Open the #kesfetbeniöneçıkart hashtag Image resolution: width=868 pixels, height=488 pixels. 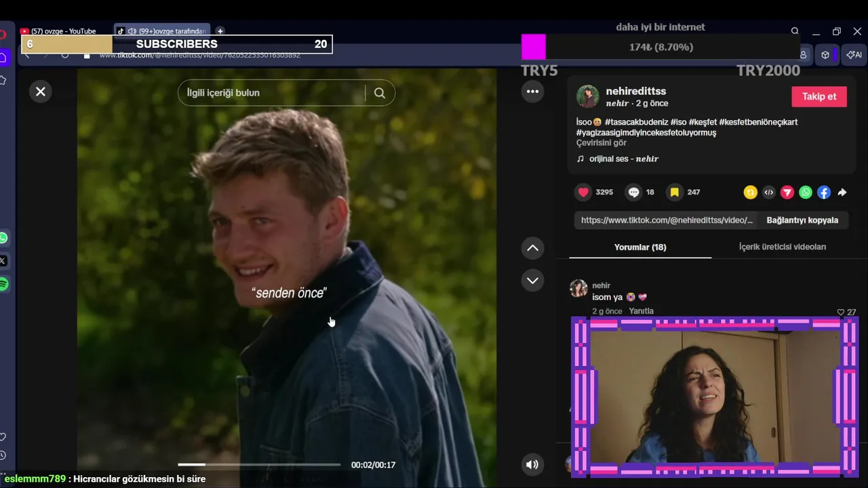759,122
